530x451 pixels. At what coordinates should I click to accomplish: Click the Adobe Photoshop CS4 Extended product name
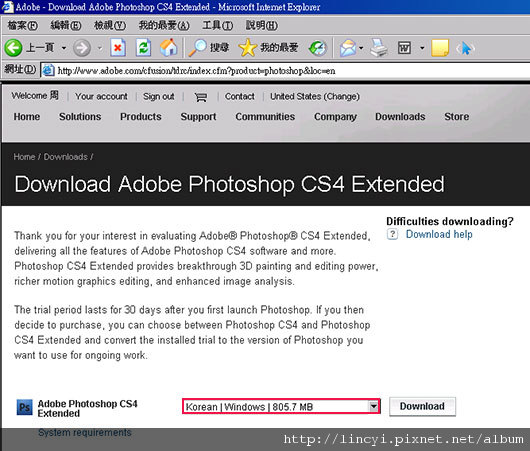(87, 408)
